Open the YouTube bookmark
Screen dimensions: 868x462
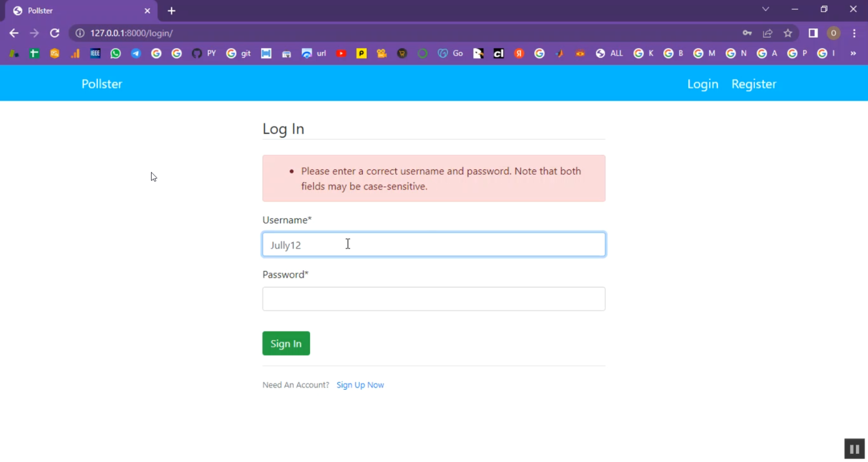coord(341,53)
